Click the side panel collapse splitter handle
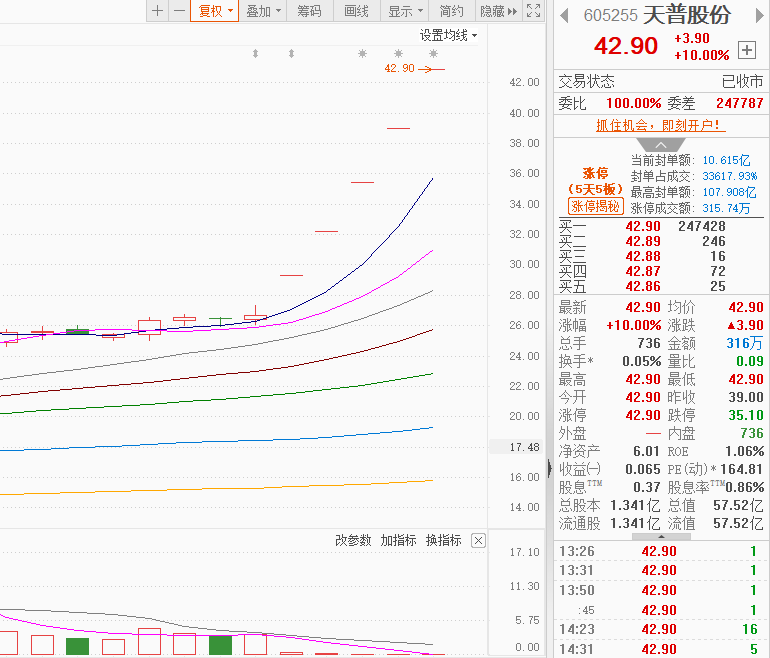Image resolution: width=770 pixels, height=658 pixels. (x=549, y=467)
